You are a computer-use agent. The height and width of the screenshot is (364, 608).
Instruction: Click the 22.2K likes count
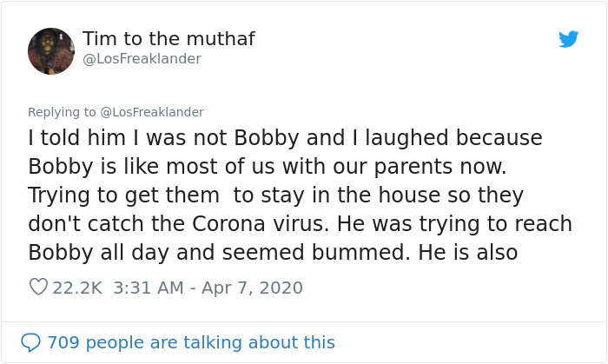[77, 288]
